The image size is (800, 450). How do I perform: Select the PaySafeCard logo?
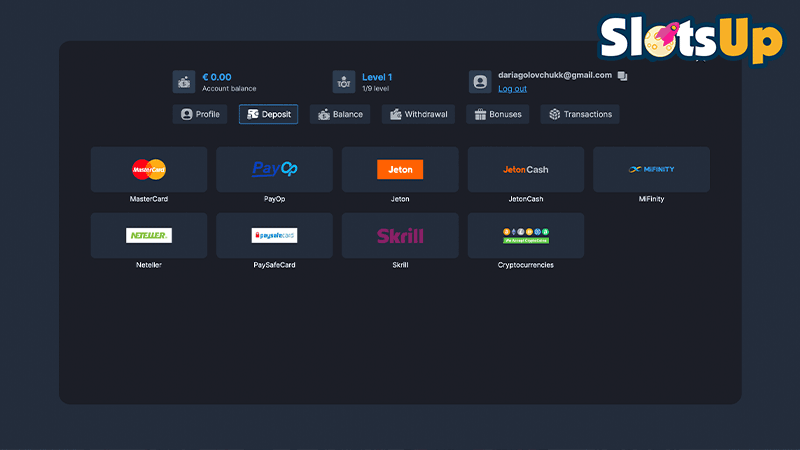pyautogui.click(x=274, y=235)
